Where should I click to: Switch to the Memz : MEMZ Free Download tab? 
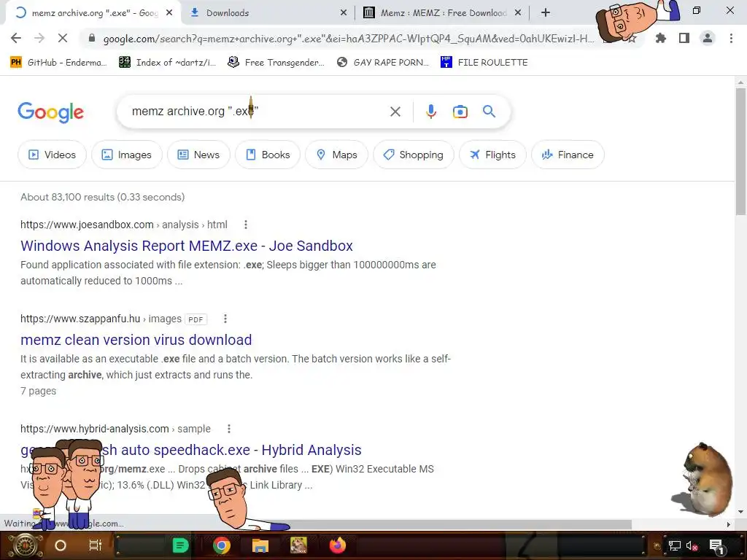443,13
